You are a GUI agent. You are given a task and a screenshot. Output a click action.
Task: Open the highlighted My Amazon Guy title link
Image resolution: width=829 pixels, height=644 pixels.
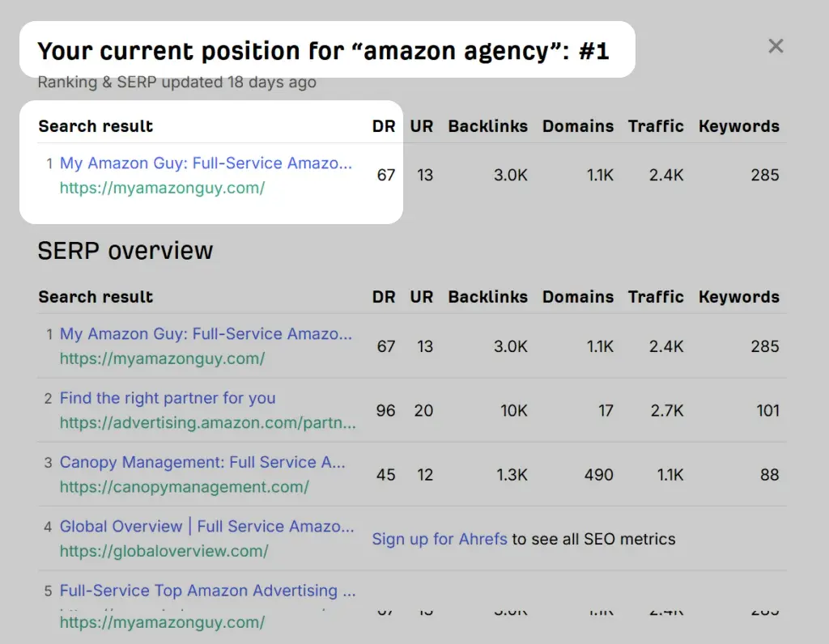(x=206, y=163)
